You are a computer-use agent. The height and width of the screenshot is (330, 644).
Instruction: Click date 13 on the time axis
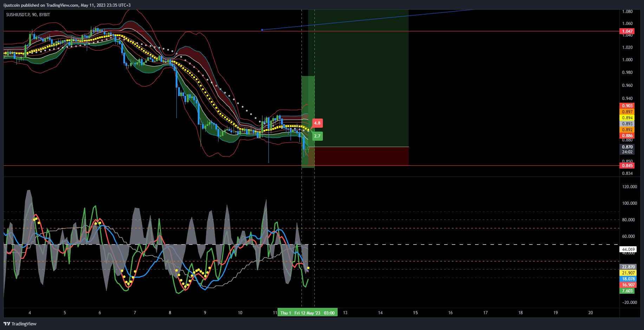click(x=345, y=313)
